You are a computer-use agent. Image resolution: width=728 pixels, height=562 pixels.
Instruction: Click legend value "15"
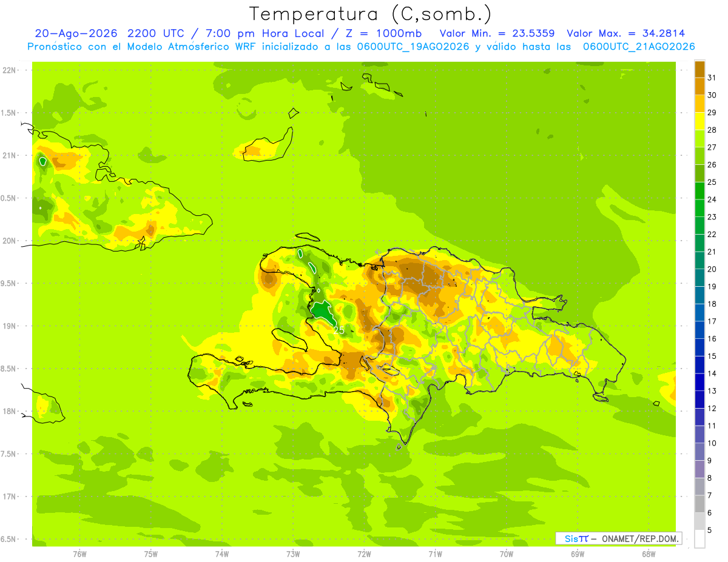pyautogui.click(x=712, y=356)
